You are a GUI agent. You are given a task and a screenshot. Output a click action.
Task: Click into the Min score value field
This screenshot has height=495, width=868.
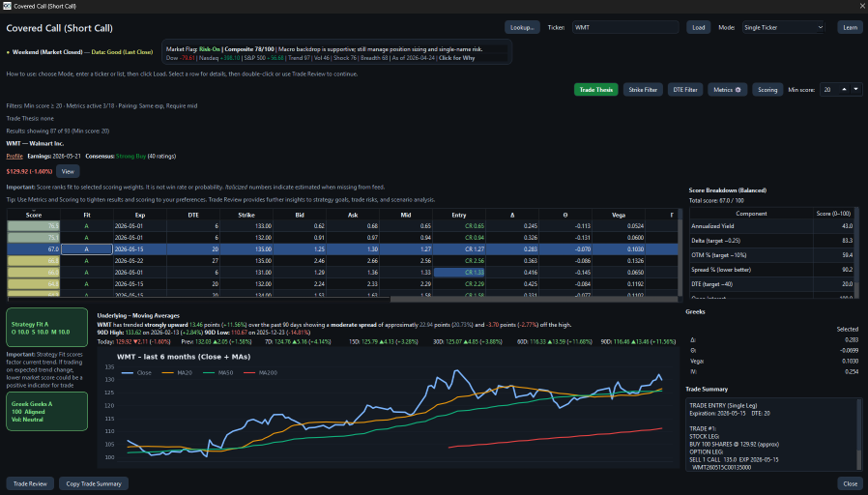(x=829, y=90)
